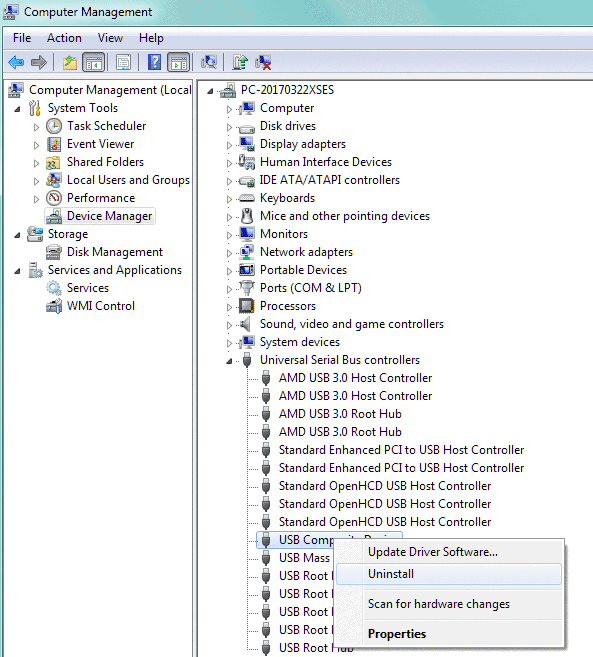The image size is (593, 657).
Task: Select the USB Mass storage device entry
Action: [x=304, y=558]
